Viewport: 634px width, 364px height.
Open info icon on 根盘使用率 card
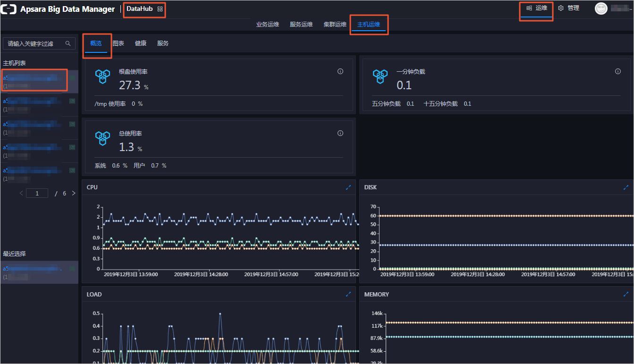coord(340,71)
